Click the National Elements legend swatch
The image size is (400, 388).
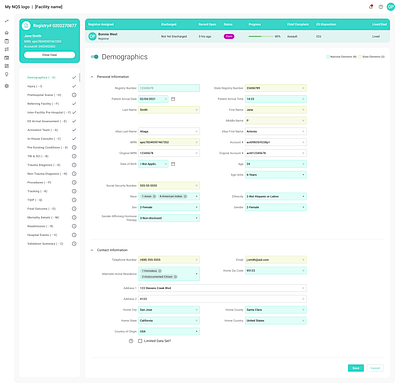click(327, 57)
